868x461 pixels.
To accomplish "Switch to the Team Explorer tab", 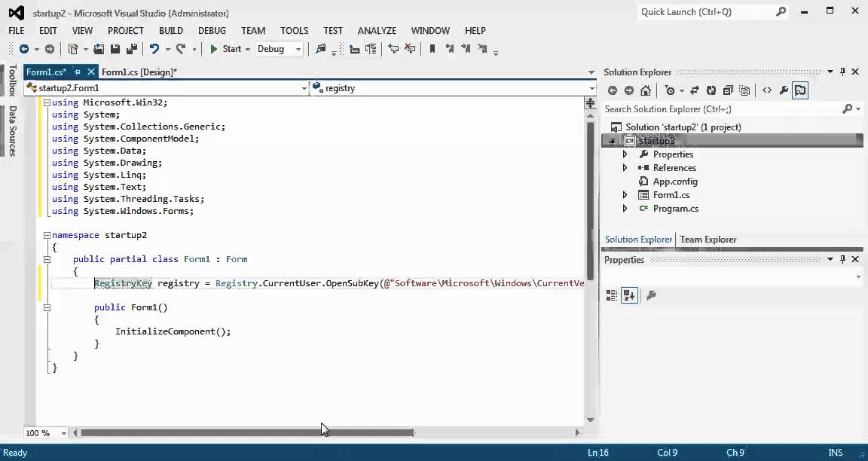I will (708, 240).
